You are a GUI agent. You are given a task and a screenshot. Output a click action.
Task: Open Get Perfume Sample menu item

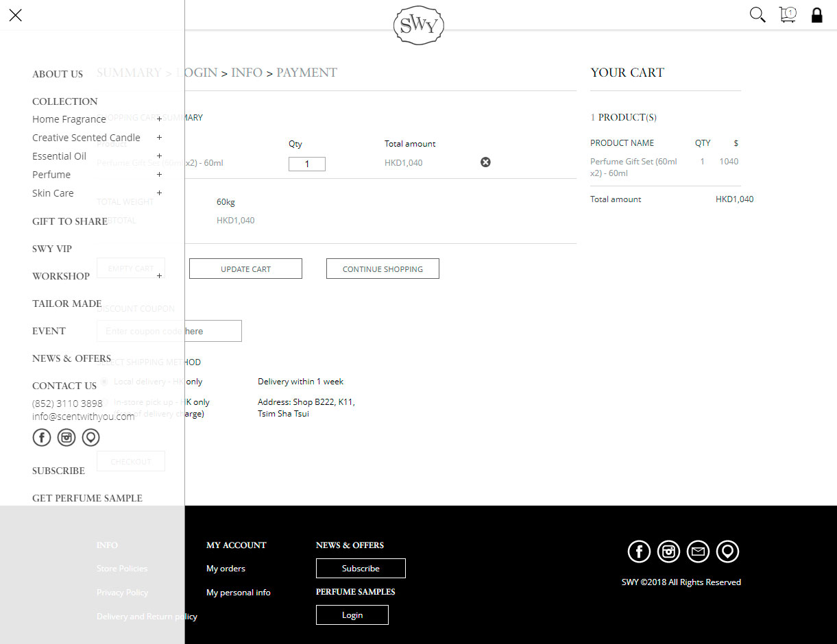(x=88, y=498)
